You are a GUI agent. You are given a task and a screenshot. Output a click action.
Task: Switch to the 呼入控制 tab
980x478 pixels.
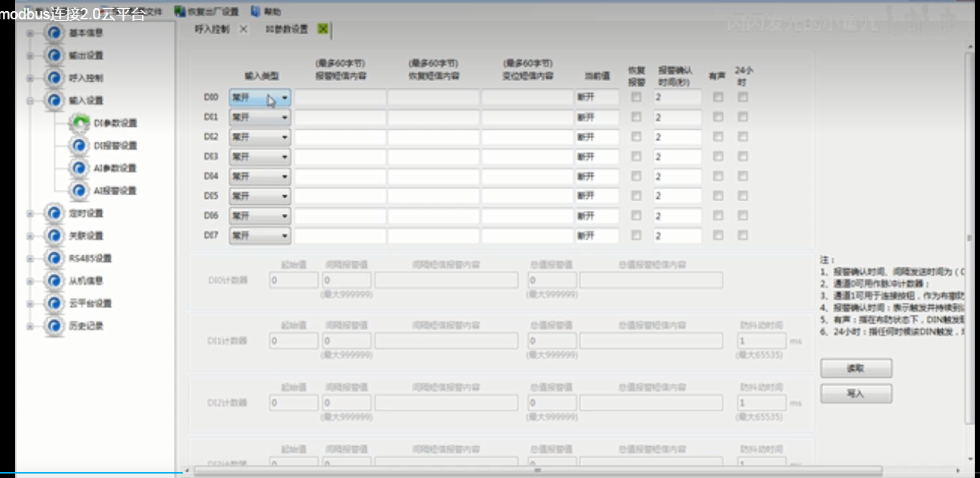(x=212, y=30)
